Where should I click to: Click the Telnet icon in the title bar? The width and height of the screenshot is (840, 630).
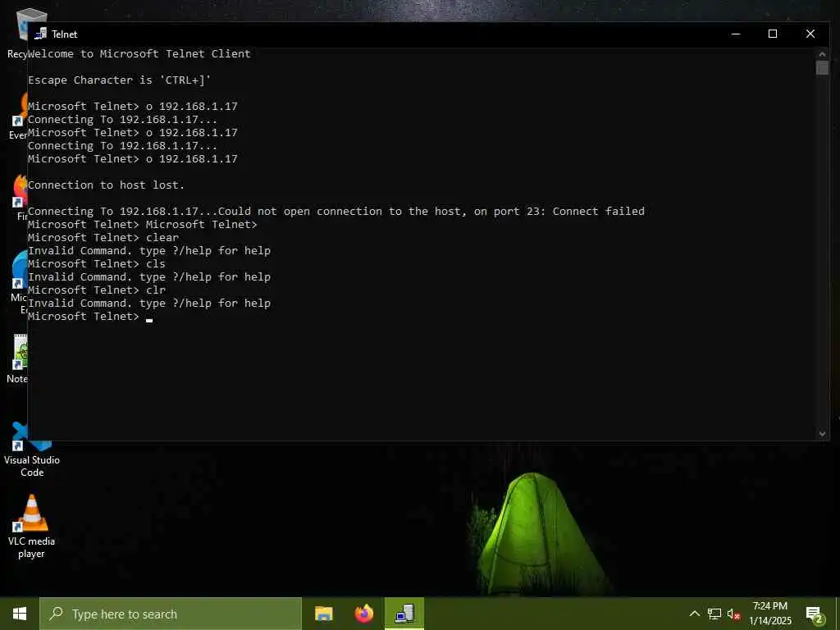tap(41, 34)
